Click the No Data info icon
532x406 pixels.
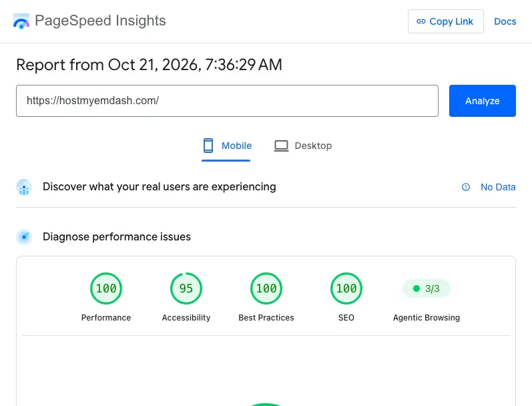tap(466, 187)
